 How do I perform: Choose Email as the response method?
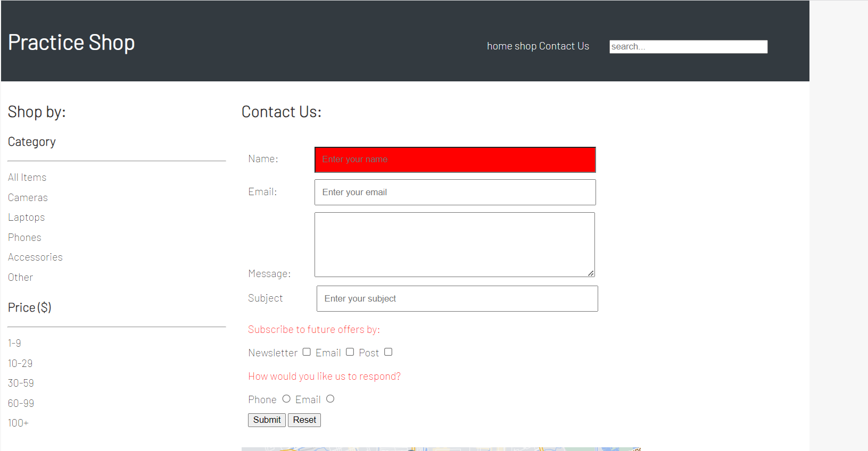click(x=330, y=398)
